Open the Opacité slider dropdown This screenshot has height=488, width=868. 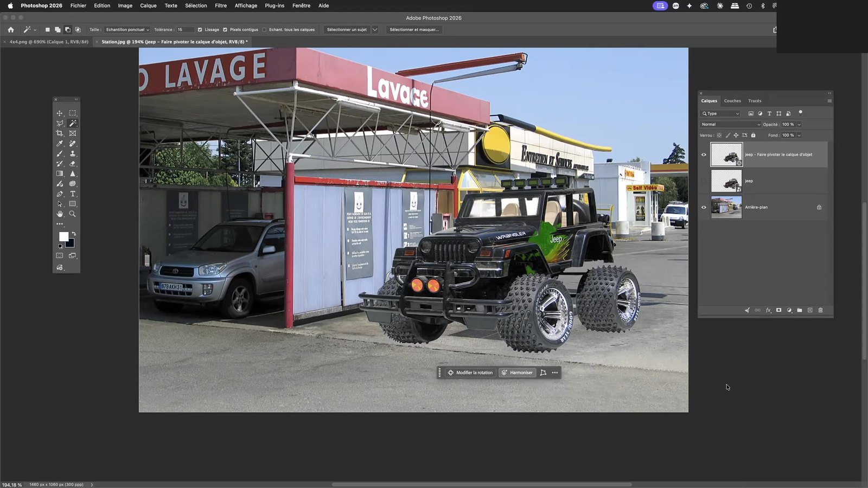click(x=799, y=124)
